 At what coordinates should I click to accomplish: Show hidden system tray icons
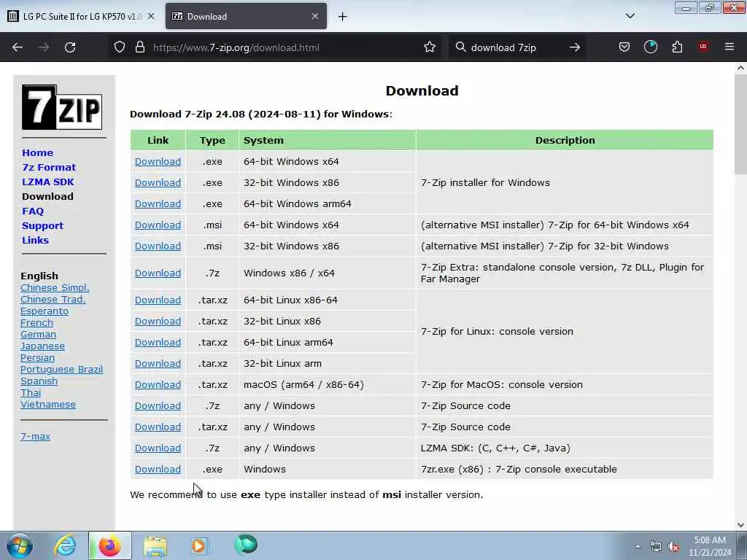tap(638, 546)
